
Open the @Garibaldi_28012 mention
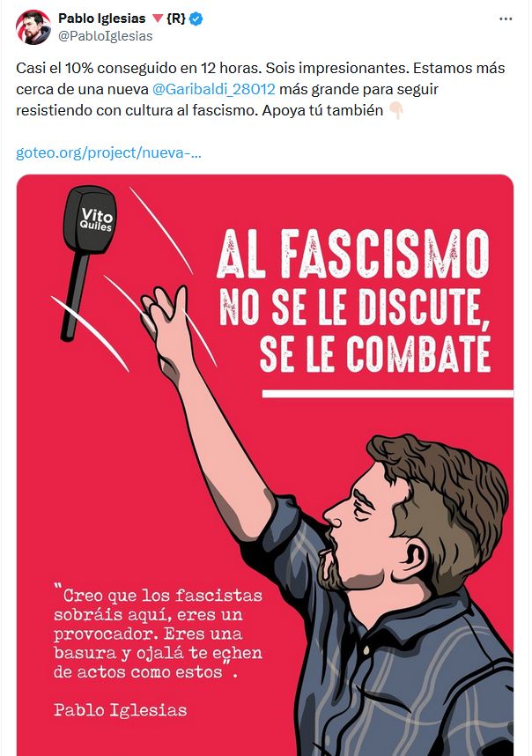point(213,89)
